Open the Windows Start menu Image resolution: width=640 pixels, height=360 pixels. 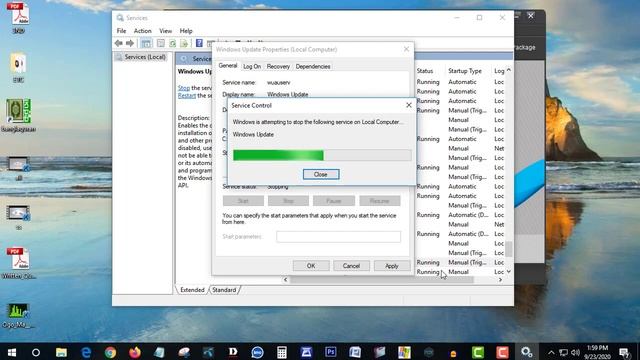(x=12, y=352)
